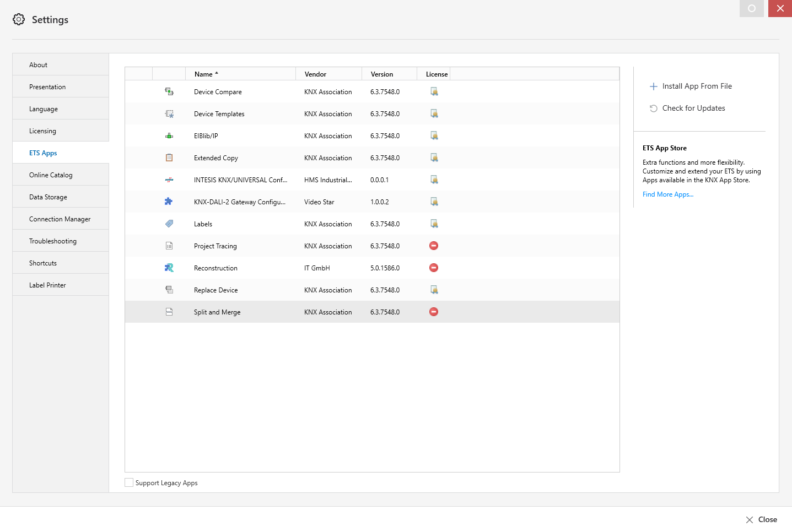Open the Find More Apps link
Screen dimensions: 792x532
coord(667,194)
